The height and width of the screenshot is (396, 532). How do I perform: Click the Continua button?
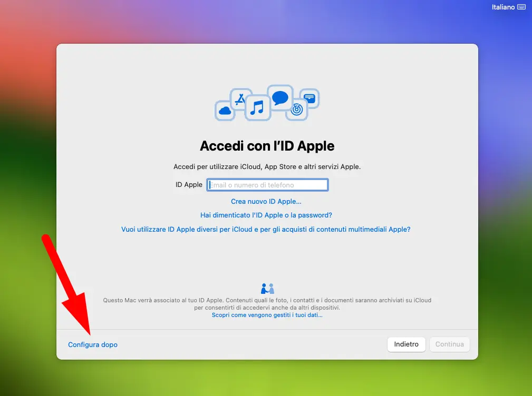[x=450, y=344]
